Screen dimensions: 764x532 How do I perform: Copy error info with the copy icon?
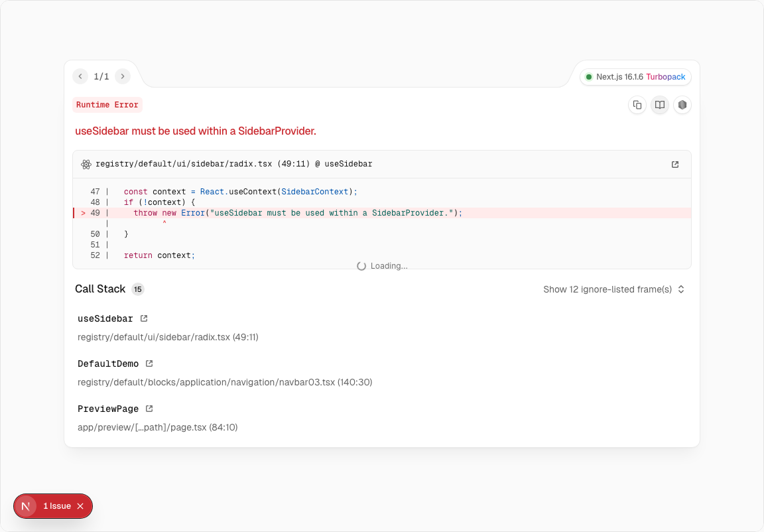click(x=637, y=105)
